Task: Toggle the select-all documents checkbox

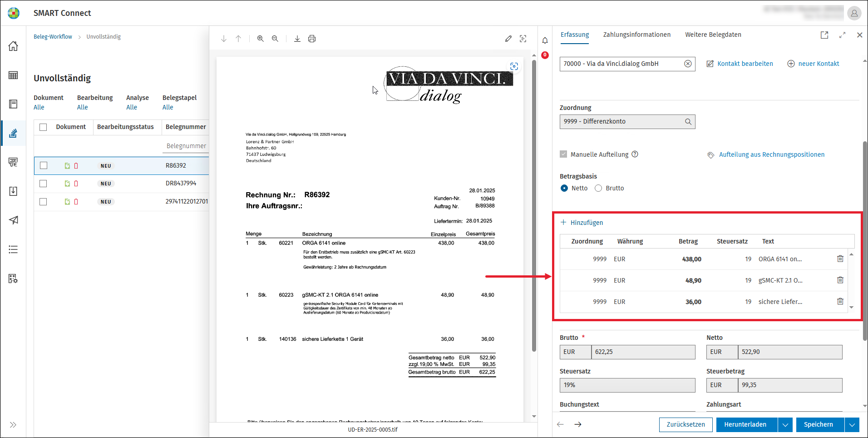Action: [43, 127]
